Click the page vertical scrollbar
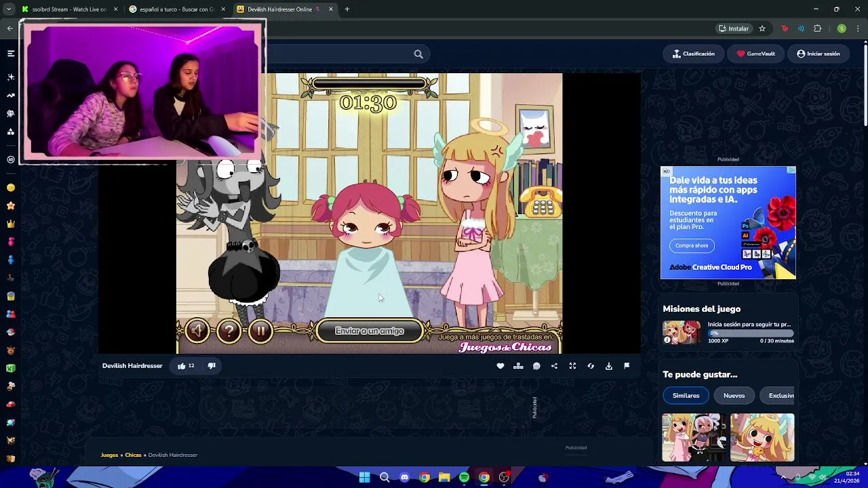Screen dimensions: 868x488 [x=865, y=85]
